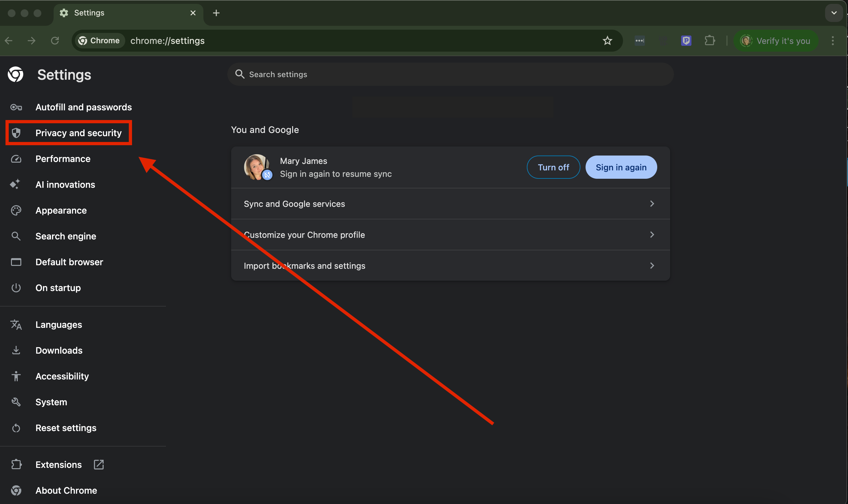The image size is (848, 504).
Task: Click the bookmark star icon
Action: coord(607,41)
